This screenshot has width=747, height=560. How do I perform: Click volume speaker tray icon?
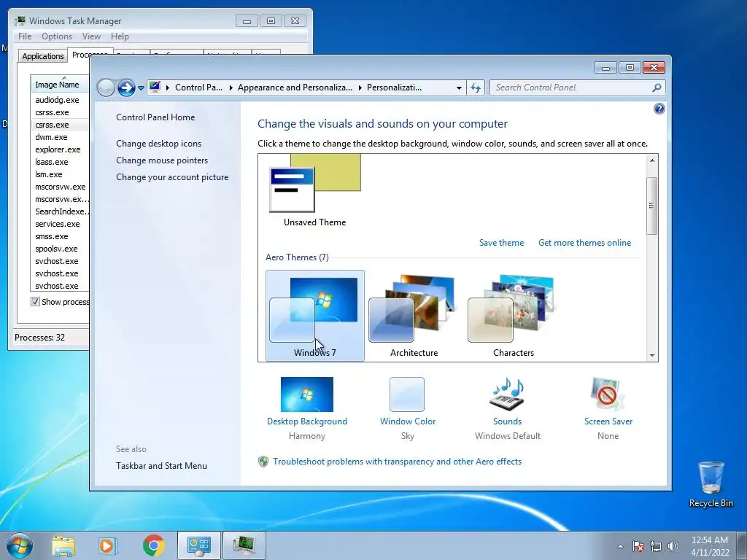coord(673,546)
